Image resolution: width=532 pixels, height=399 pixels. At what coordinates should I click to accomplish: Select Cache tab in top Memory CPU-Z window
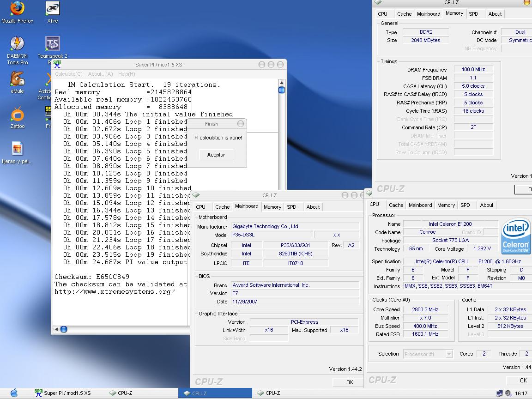coord(405,14)
